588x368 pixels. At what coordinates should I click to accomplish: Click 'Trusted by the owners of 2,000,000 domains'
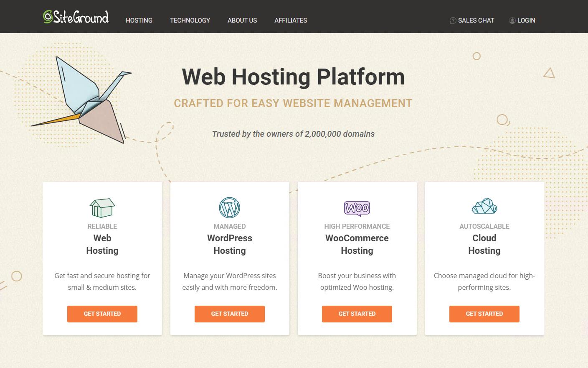(293, 134)
